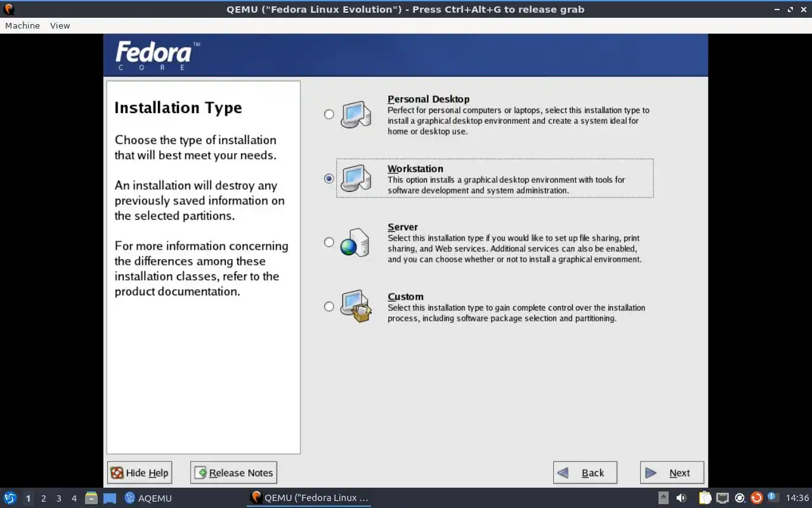The height and width of the screenshot is (508, 812).
Task: Click the Server description paragraph
Action: [514, 248]
